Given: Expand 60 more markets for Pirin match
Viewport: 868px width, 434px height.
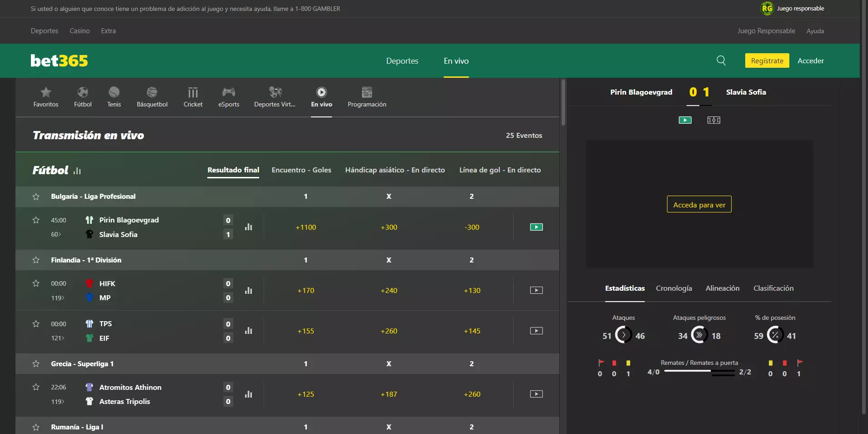Looking at the screenshot, I should pyautogui.click(x=56, y=234).
